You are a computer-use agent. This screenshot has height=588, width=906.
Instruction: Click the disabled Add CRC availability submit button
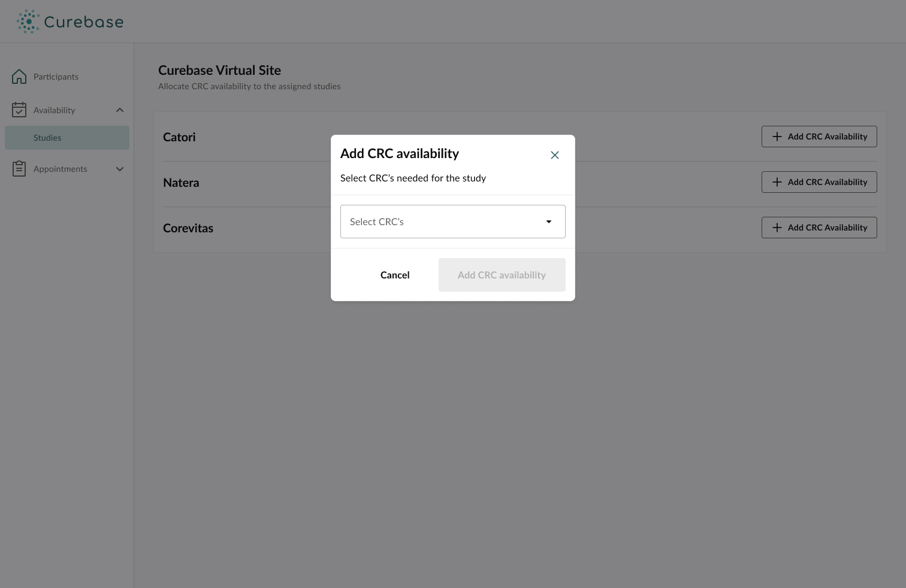pyautogui.click(x=502, y=275)
